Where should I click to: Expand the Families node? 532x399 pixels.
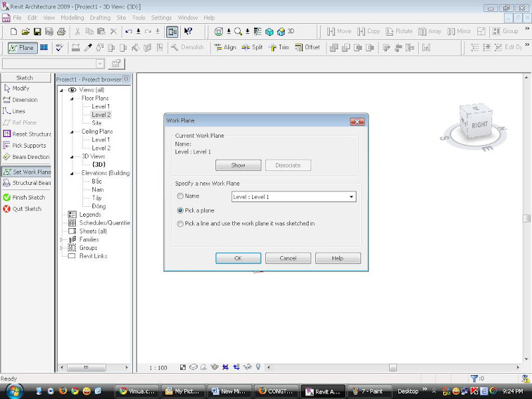61,239
